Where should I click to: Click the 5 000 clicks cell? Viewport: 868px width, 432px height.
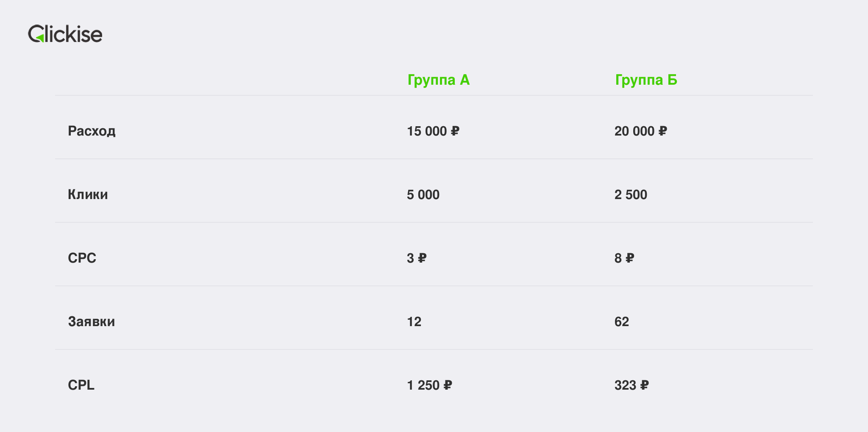click(423, 195)
